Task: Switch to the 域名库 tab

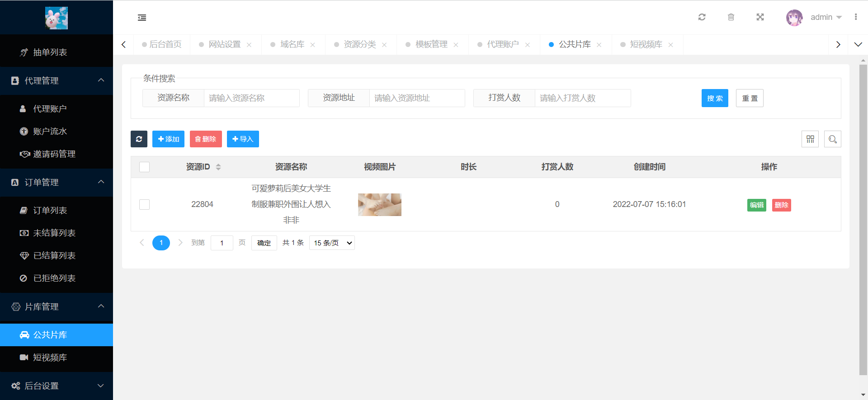Action: (x=292, y=44)
